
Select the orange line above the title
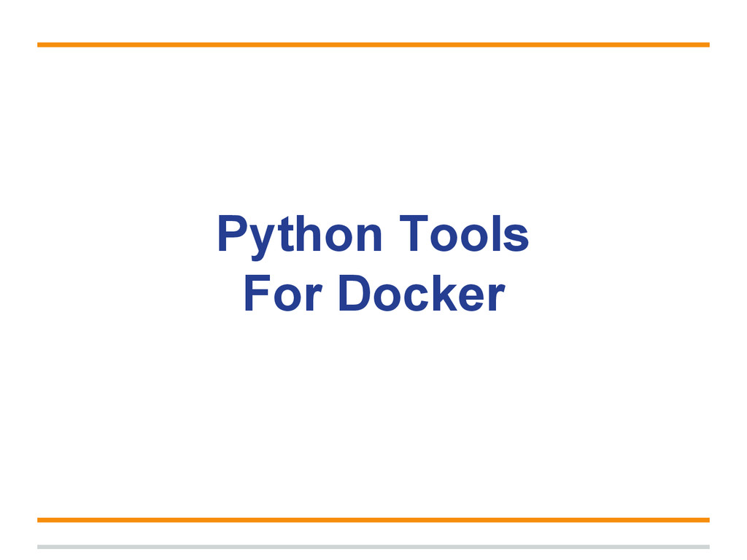coord(373,44)
